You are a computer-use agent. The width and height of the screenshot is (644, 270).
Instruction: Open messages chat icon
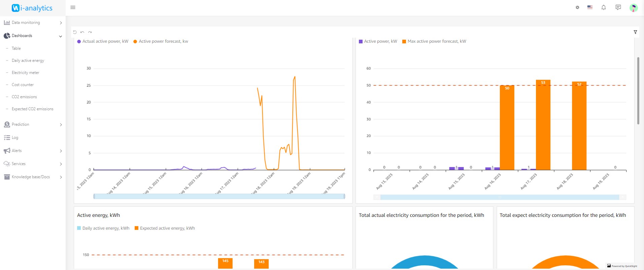click(618, 7)
